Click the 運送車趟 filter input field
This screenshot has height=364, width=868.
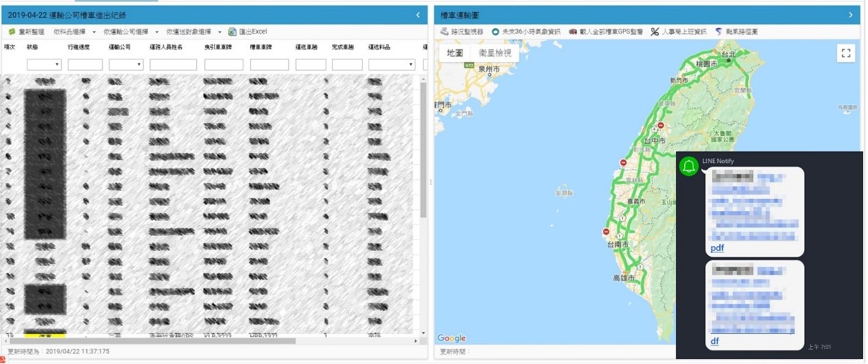point(310,65)
